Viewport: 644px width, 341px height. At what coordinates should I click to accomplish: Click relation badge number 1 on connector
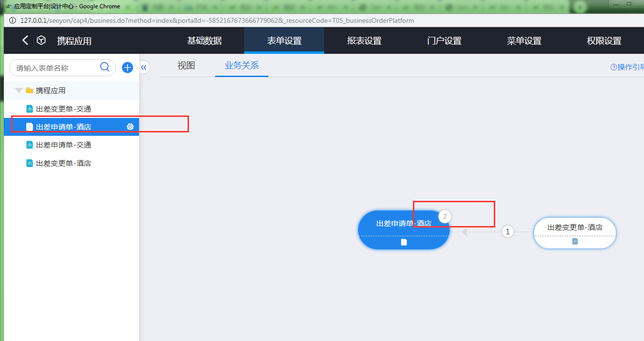pos(507,232)
